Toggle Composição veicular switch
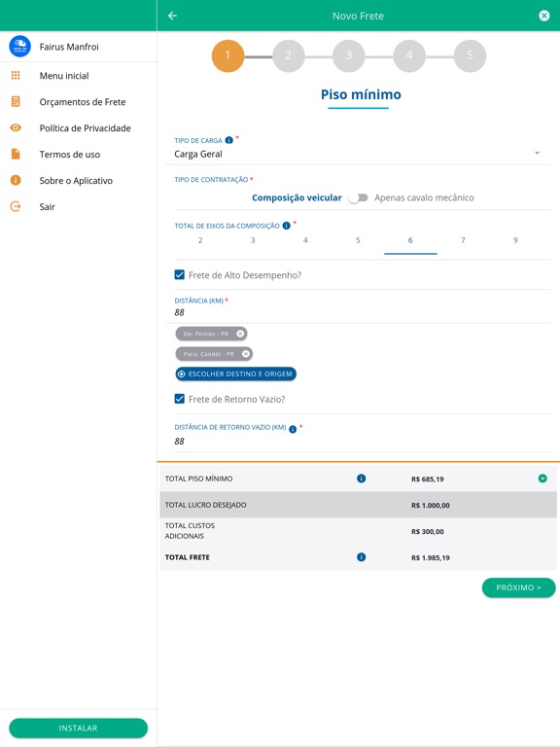This screenshot has width=560, height=747. pos(358,197)
